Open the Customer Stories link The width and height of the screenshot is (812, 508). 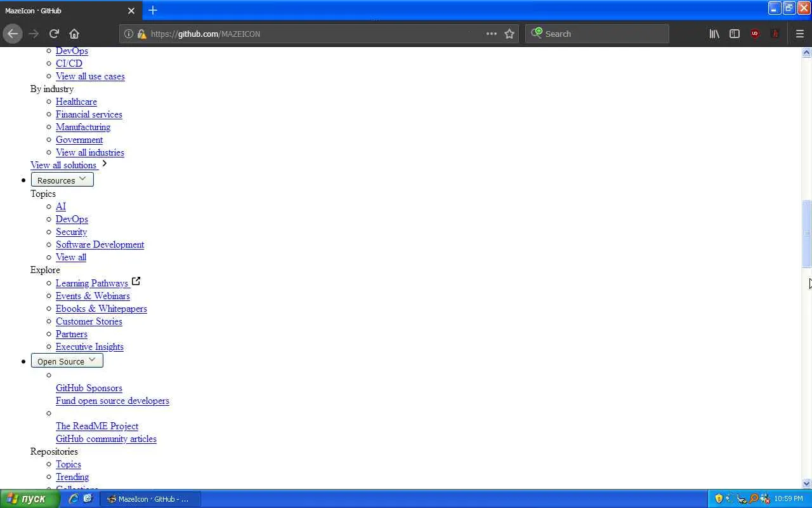[89, 321]
